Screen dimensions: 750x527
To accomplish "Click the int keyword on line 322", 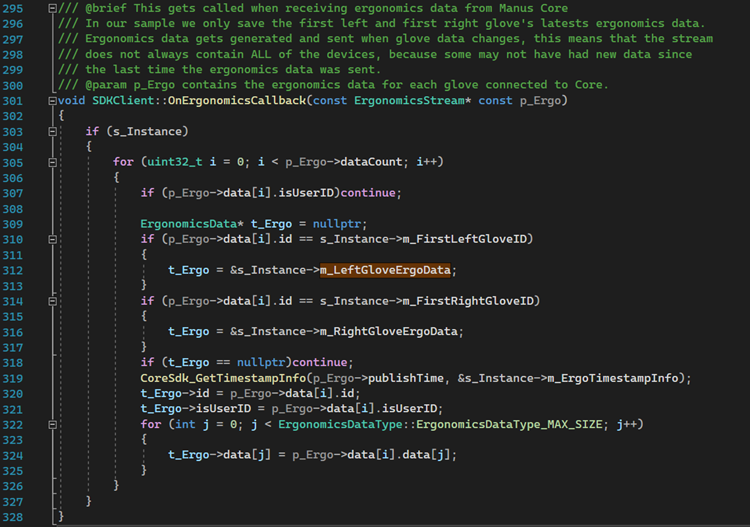I will pyautogui.click(x=185, y=424).
